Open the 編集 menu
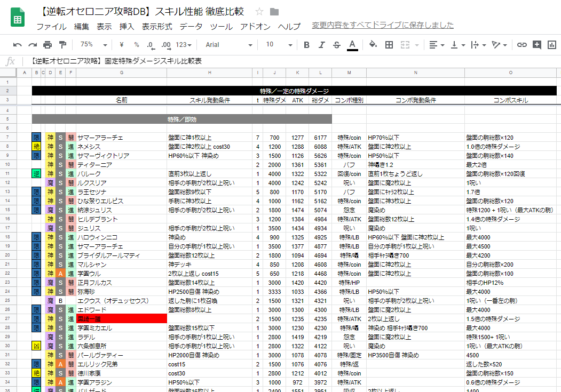This screenshot has width=561, height=392. [82, 27]
